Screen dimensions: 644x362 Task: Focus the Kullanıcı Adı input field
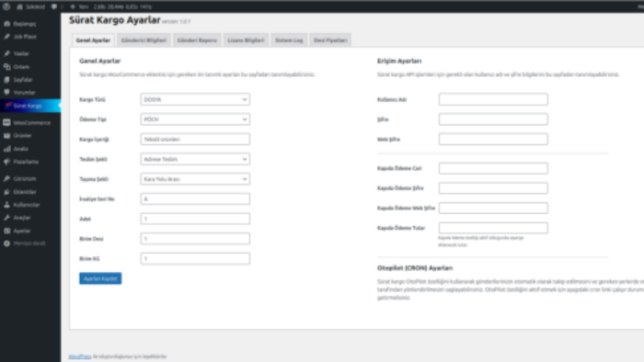493,99
